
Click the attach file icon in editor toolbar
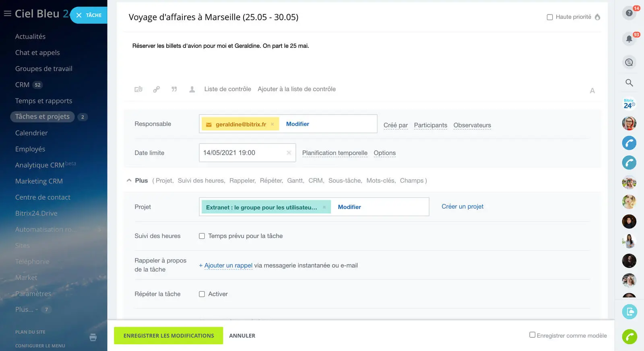(138, 89)
